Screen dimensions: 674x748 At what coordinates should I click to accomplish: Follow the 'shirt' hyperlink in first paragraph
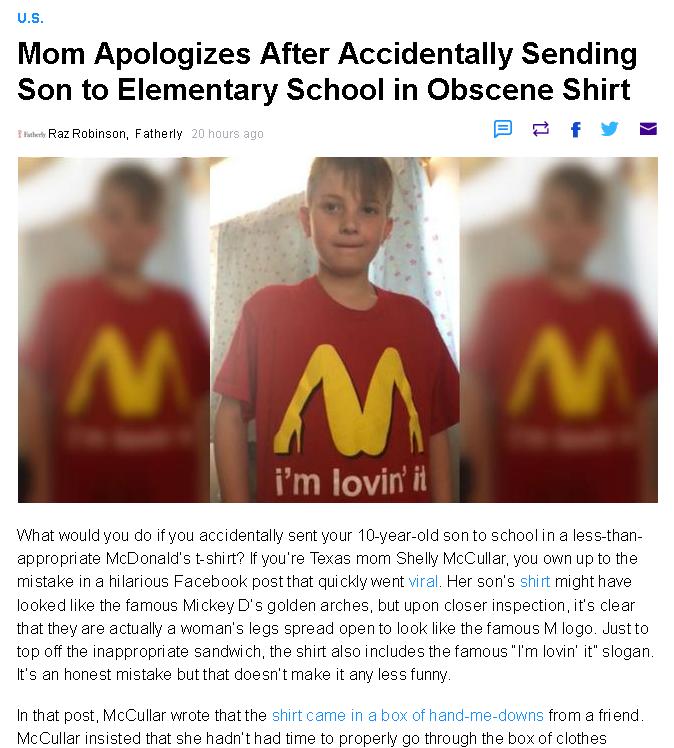[535, 582]
